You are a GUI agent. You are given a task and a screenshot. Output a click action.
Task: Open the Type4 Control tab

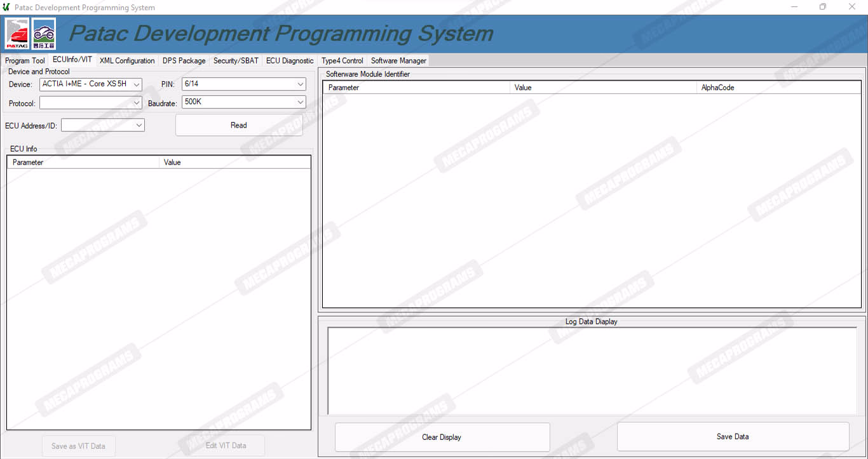(x=342, y=61)
